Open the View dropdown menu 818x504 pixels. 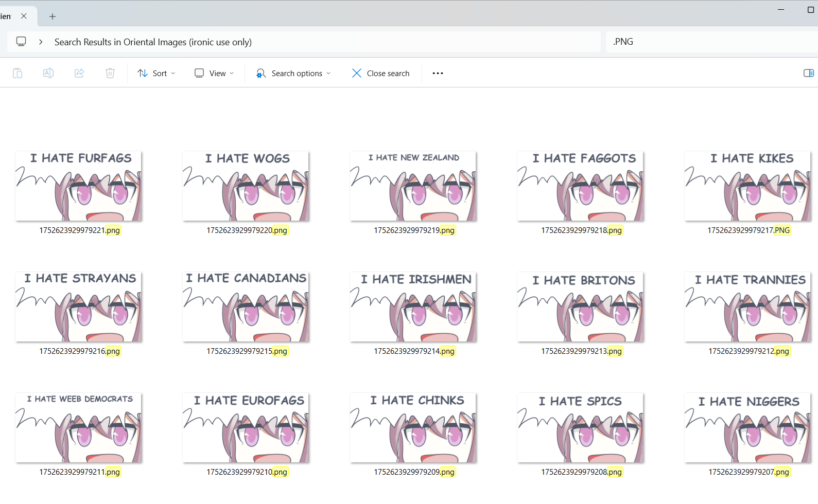[214, 73]
